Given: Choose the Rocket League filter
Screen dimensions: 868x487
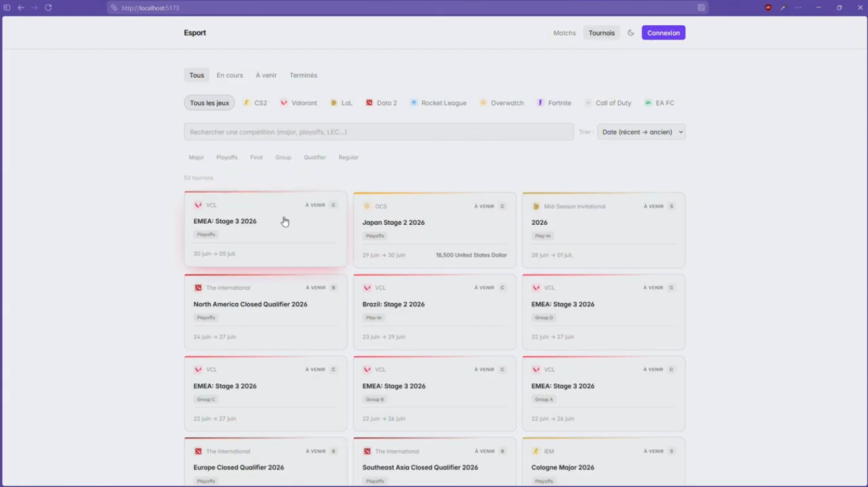Looking at the screenshot, I should [x=438, y=103].
